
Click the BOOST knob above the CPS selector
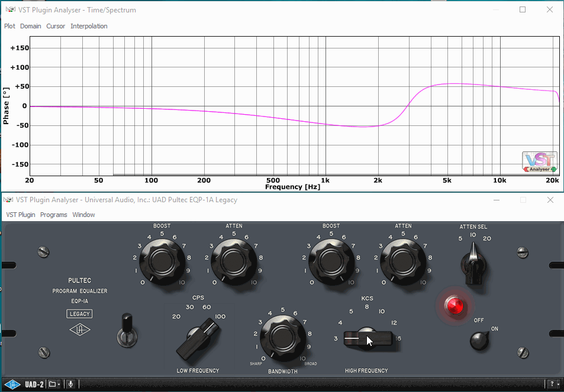coord(162,261)
